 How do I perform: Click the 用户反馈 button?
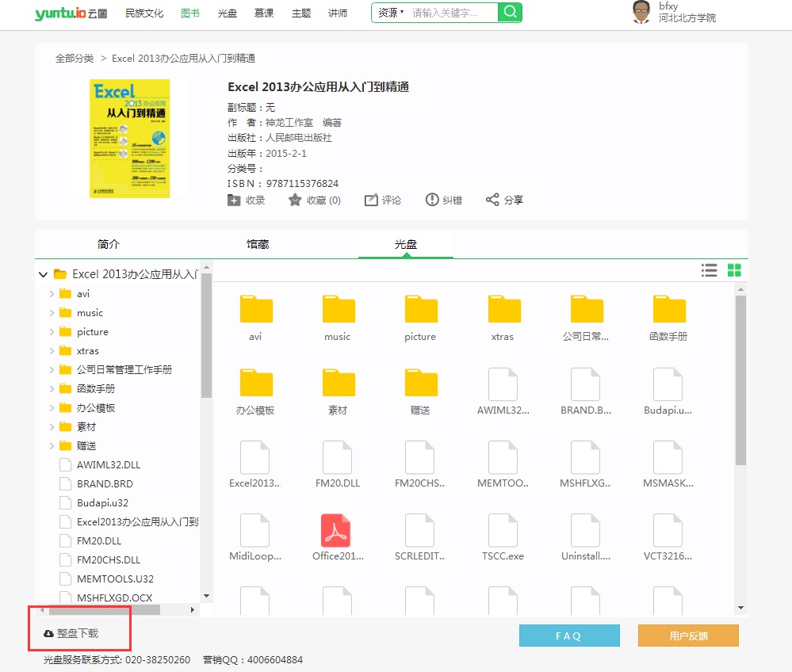click(688, 636)
